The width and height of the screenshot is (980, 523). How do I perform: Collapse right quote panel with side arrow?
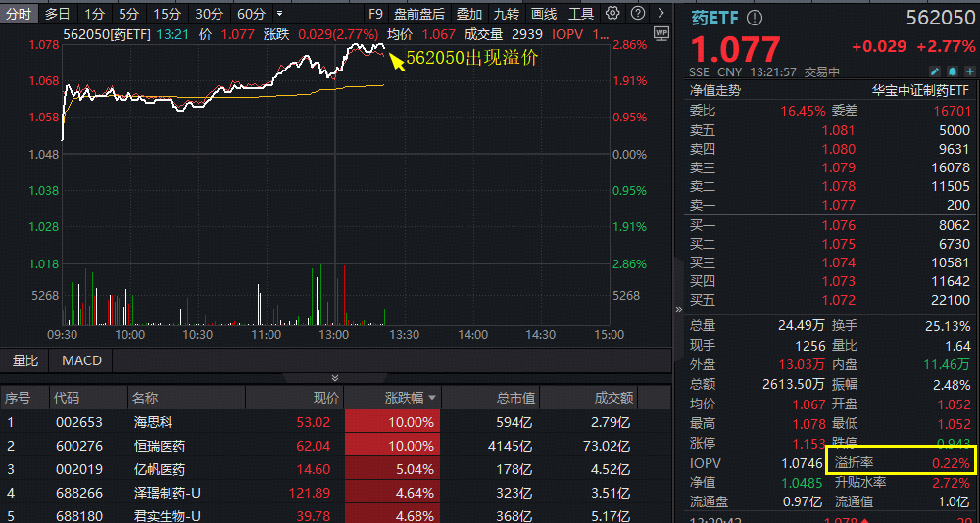click(x=678, y=309)
